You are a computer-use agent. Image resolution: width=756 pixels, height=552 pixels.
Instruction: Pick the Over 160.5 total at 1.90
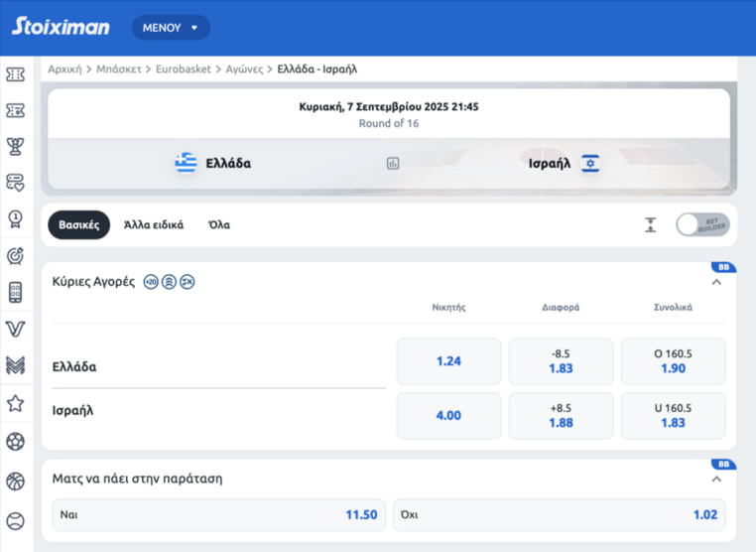[x=673, y=361]
